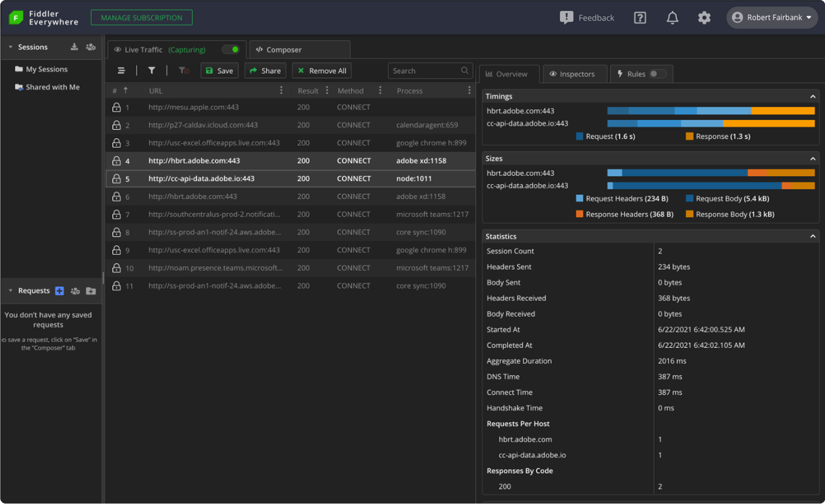Add a new request with plus icon

point(59,291)
